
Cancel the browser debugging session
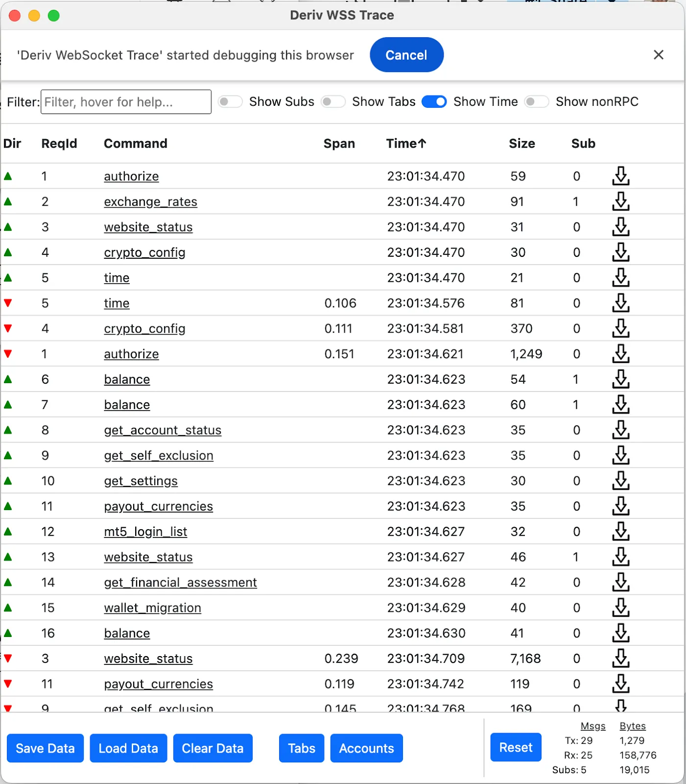(x=406, y=55)
